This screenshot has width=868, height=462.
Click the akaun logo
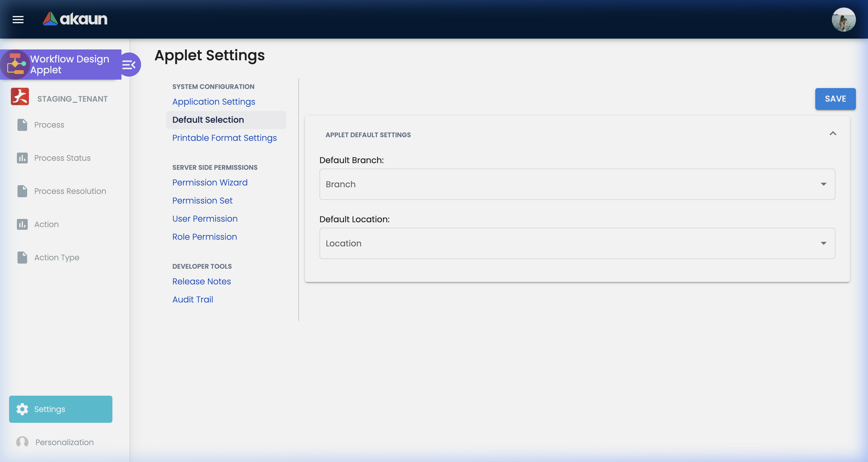[x=75, y=19]
